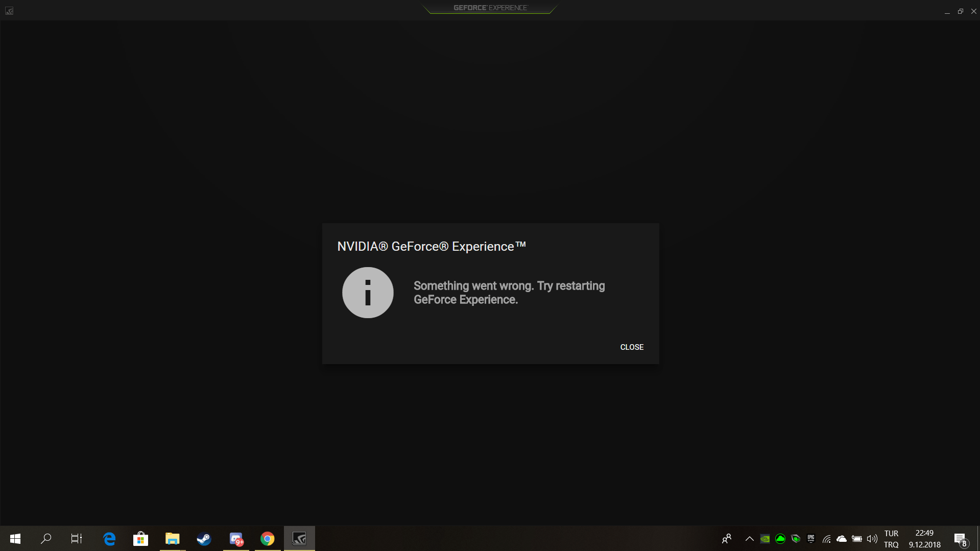
Task: Click the GeForce Experience taskbar icon
Action: click(299, 539)
